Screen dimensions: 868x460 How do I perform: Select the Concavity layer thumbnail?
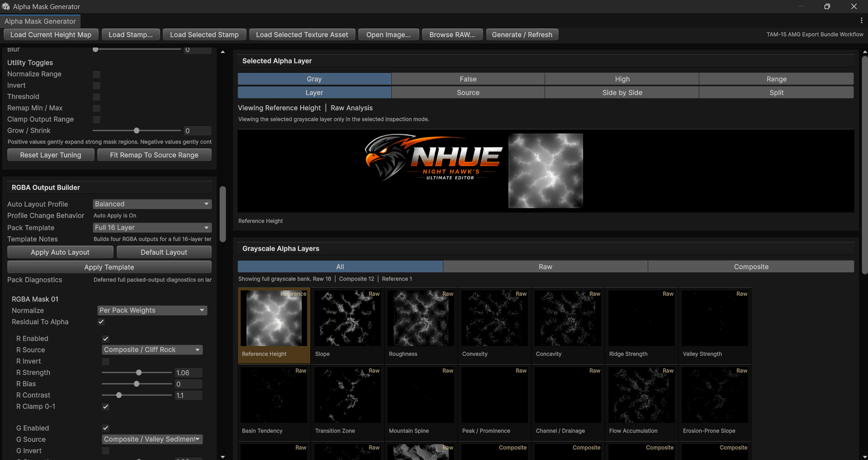pyautogui.click(x=568, y=325)
